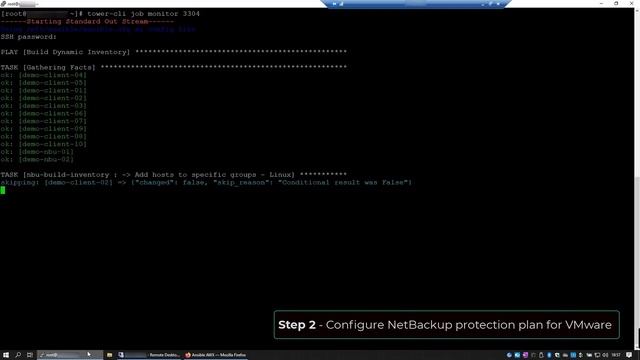Click the Bluetooth tray icon

click(549, 355)
